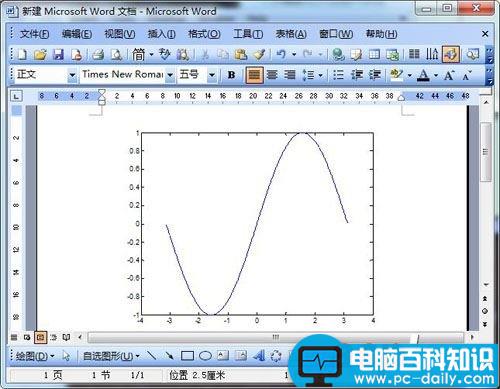
Task: Create a new blank document
Action: click(22, 54)
